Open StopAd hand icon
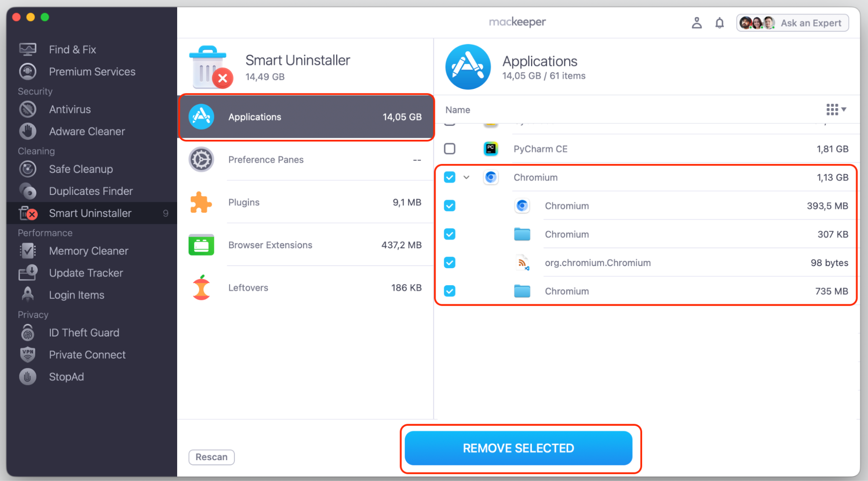Image resolution: width=868 pixels, height=481 pixels. point(28,376)
